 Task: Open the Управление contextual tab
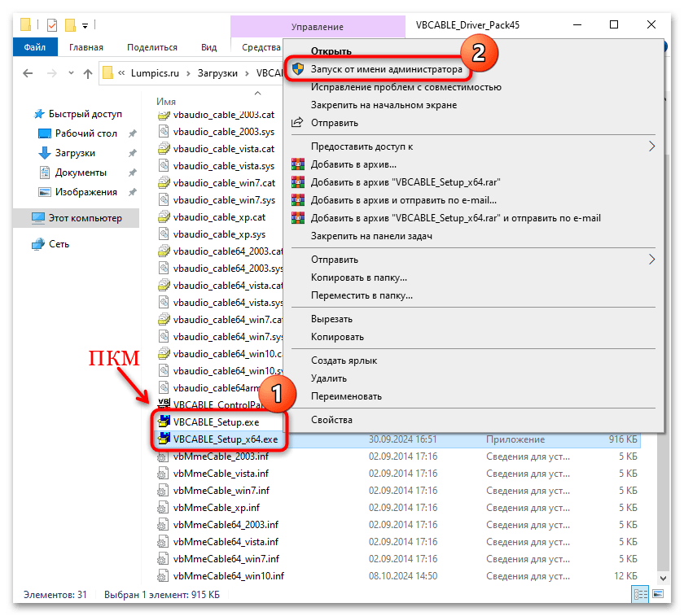coord(317,27)
